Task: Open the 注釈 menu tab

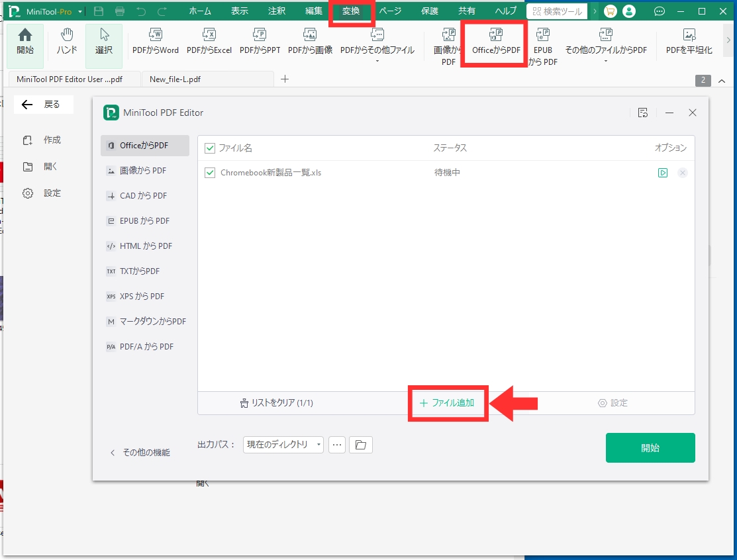Action: click(x=276, y=11)
